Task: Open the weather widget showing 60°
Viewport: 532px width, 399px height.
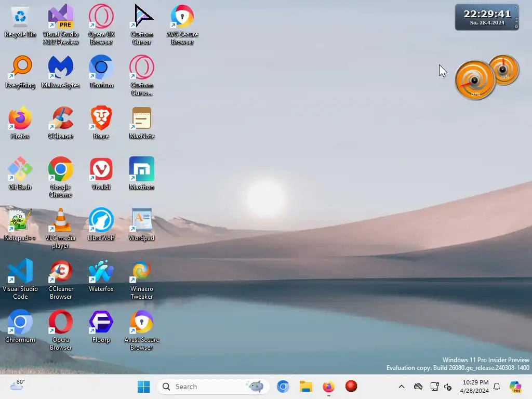Action: [17, 385]
